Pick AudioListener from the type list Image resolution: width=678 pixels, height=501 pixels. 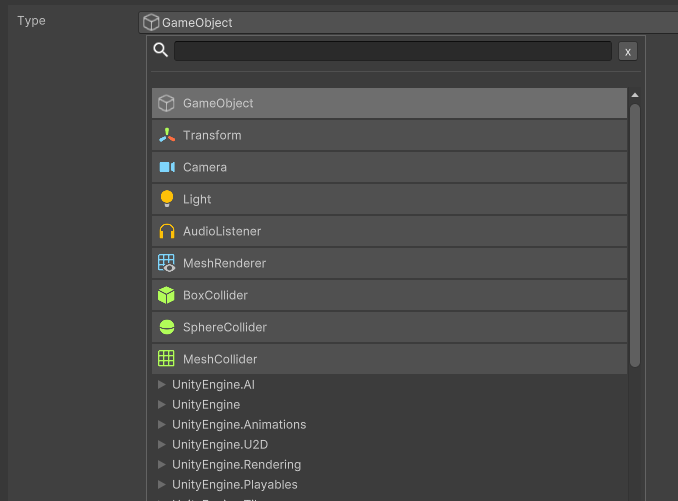pyautogui.click(x=389, y=231)
